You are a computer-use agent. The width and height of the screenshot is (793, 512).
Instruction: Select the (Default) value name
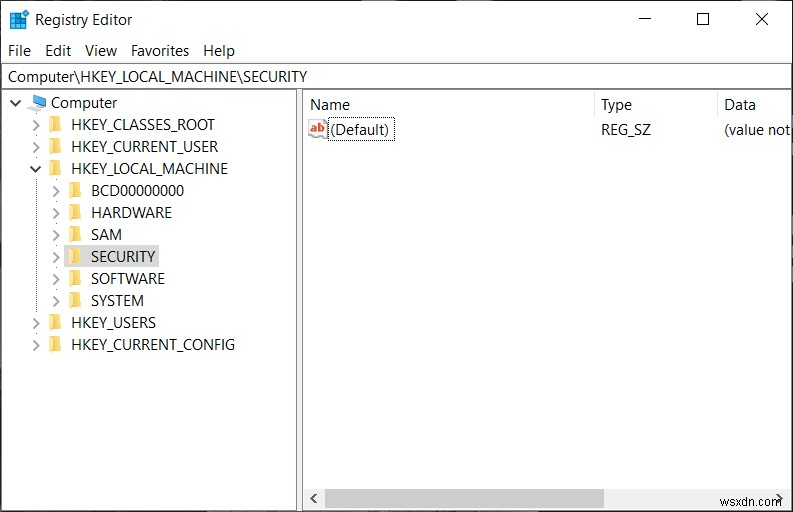click(x=360, y=130)
